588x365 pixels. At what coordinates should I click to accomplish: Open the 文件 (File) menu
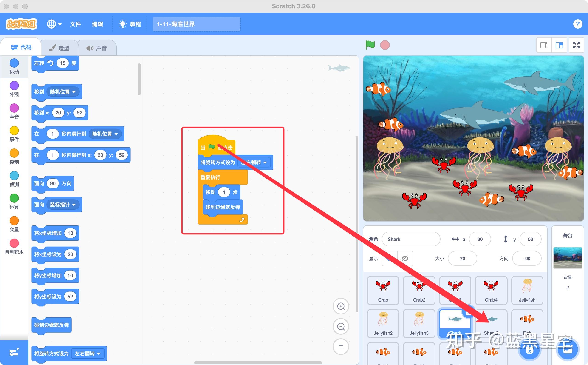(75, 24)
